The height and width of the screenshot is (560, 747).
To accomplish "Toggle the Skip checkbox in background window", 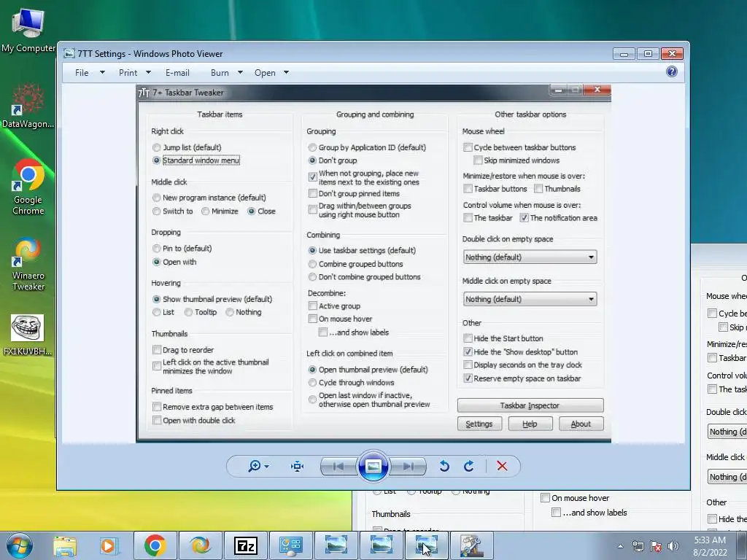I will pos(723,327).
